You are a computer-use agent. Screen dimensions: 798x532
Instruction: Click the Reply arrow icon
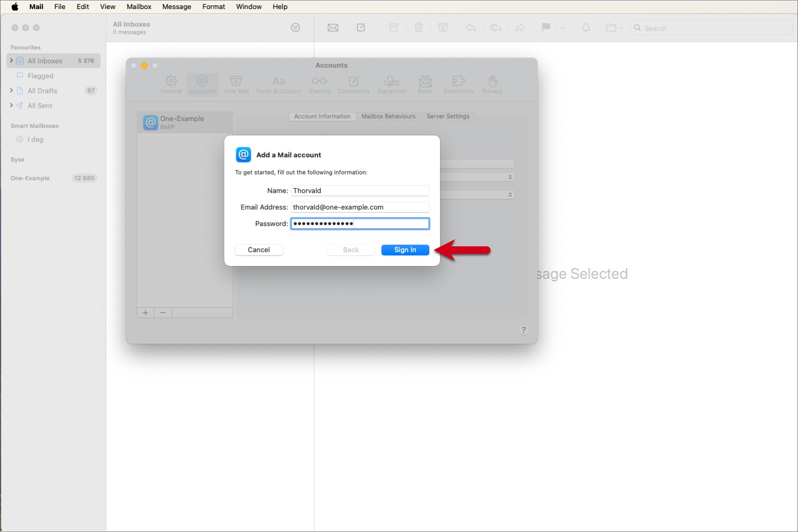pos(471,28)
